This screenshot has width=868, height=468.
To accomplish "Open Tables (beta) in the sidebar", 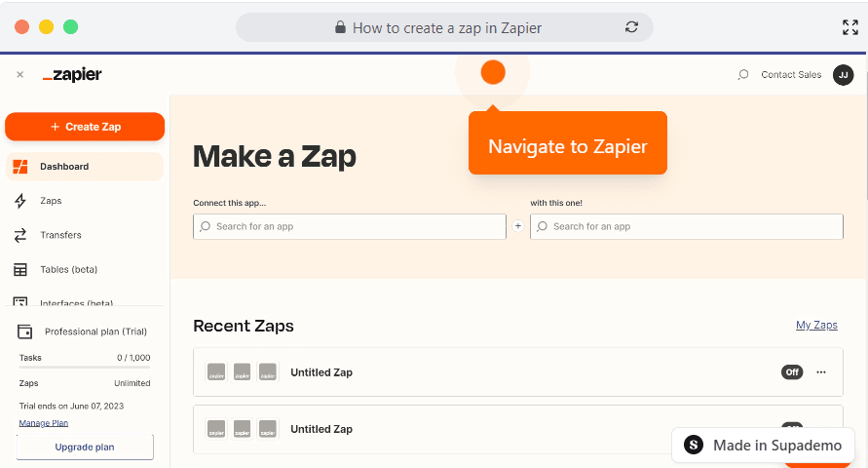I will point(68,269).
